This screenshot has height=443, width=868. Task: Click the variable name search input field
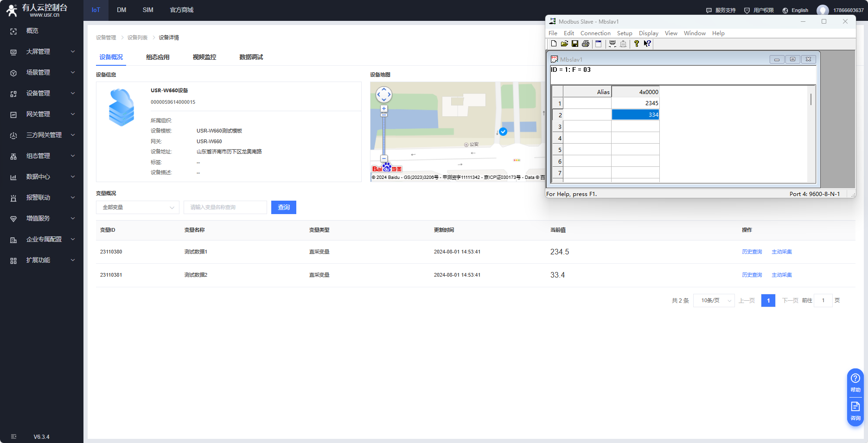coord(225,207)
